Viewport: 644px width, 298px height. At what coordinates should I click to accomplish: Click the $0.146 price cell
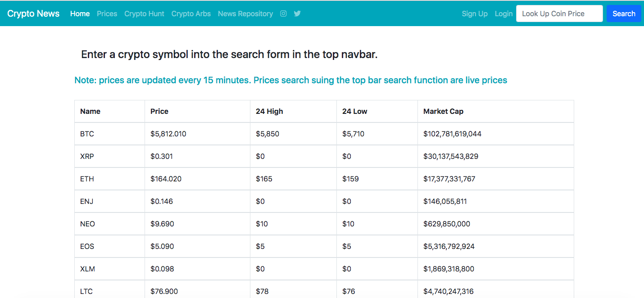[197, 201]
